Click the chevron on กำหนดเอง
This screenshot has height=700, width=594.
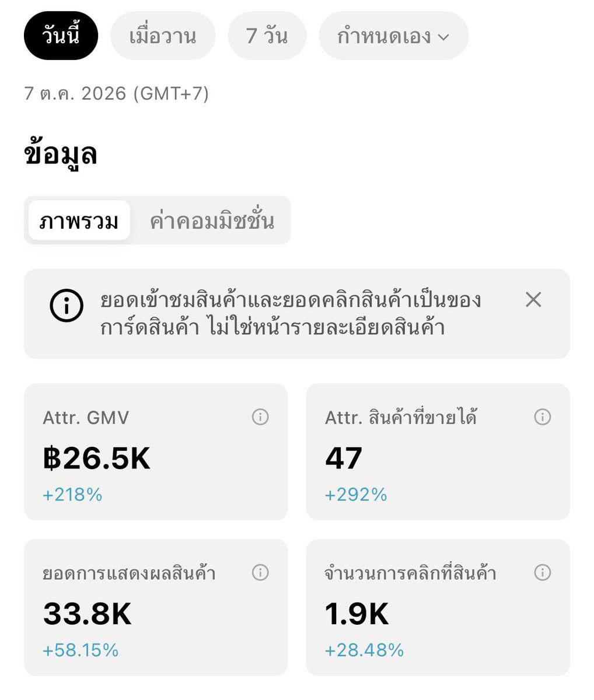pos(443,37)
